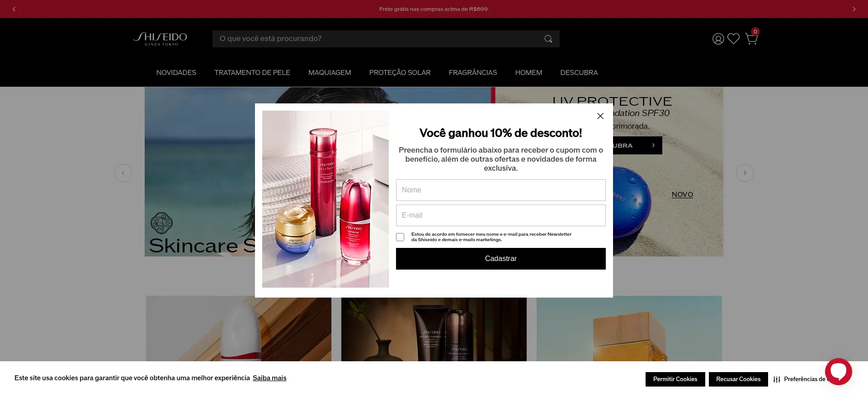Click the newsletter consent text label
Viewport: 868px width, 401px height.
pyautogui.click(x=491, y=237)
